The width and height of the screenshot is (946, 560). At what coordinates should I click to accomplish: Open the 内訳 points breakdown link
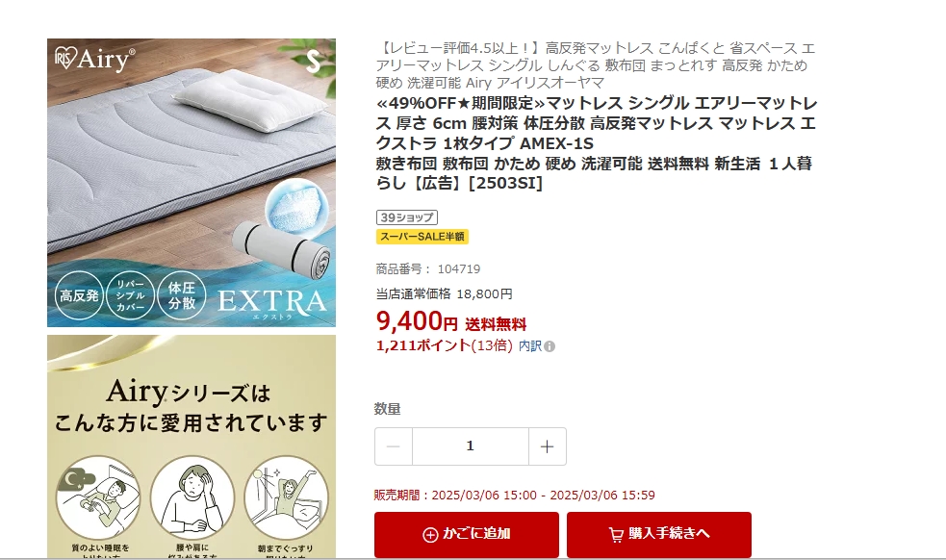pos(530,345)
